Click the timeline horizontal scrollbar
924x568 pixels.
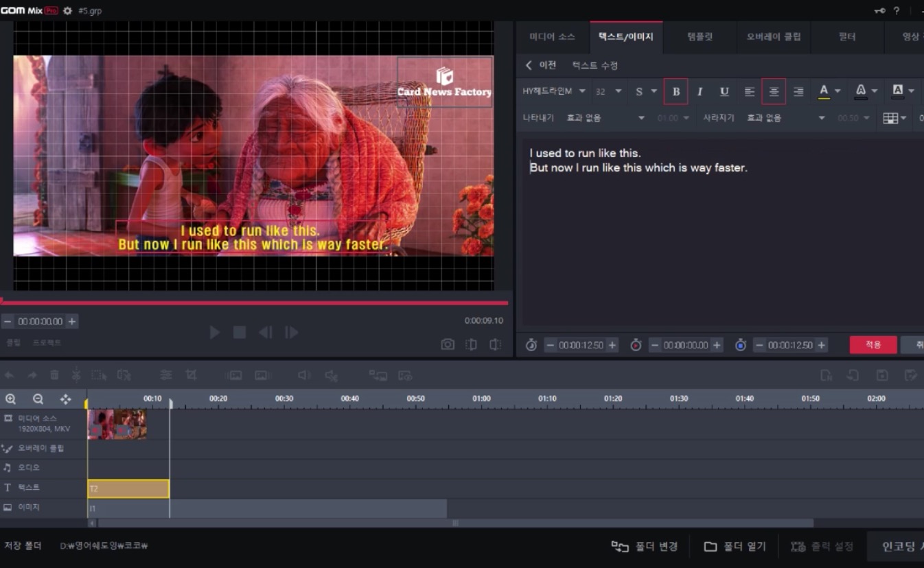pyautogui.click(x=456, y=523)
